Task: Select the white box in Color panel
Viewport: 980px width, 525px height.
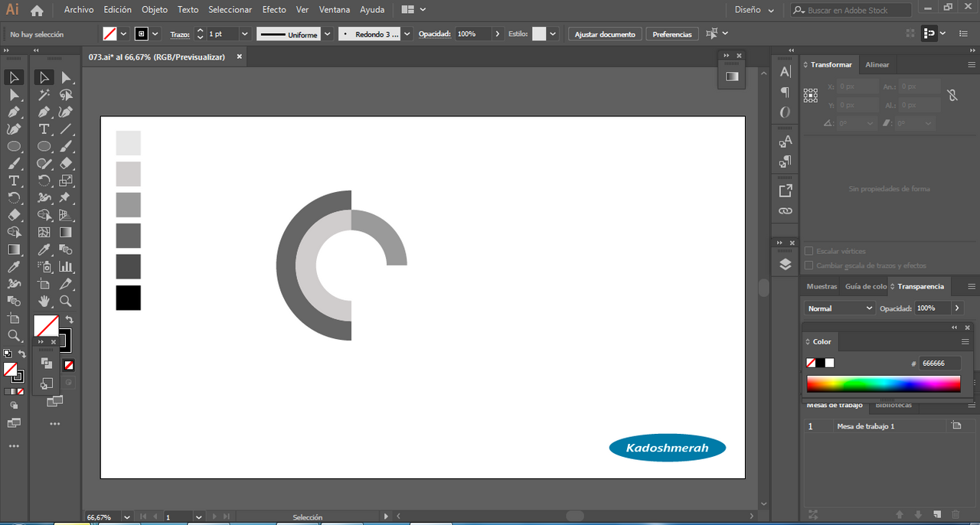Action: pyautogui.click(x=829, y=363)
